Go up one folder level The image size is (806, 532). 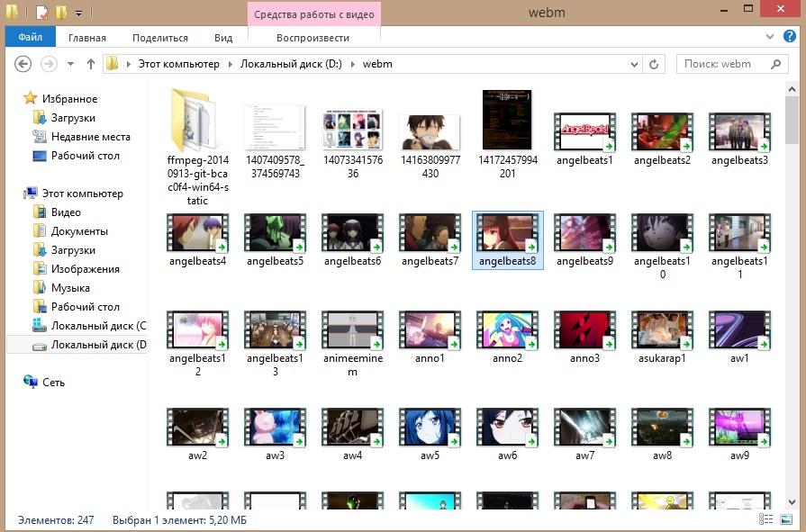click(91, 64)
